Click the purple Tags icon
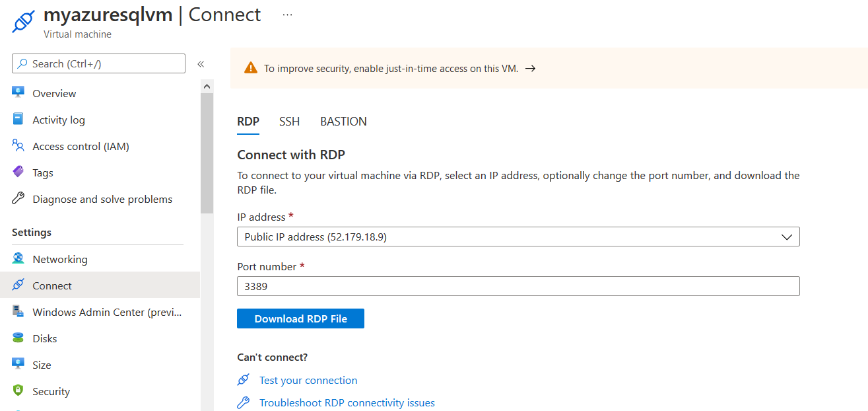The width and height of the screenshot is (868, 411). click(18, 172)
